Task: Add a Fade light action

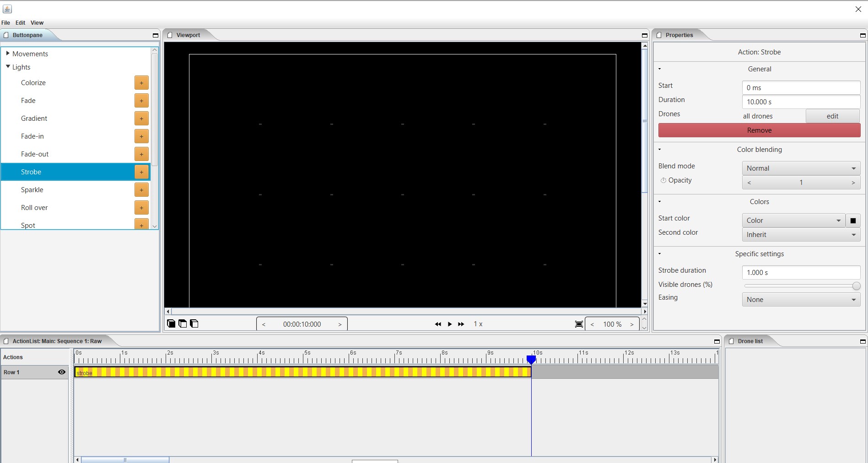Action: (x=141, y=101)
